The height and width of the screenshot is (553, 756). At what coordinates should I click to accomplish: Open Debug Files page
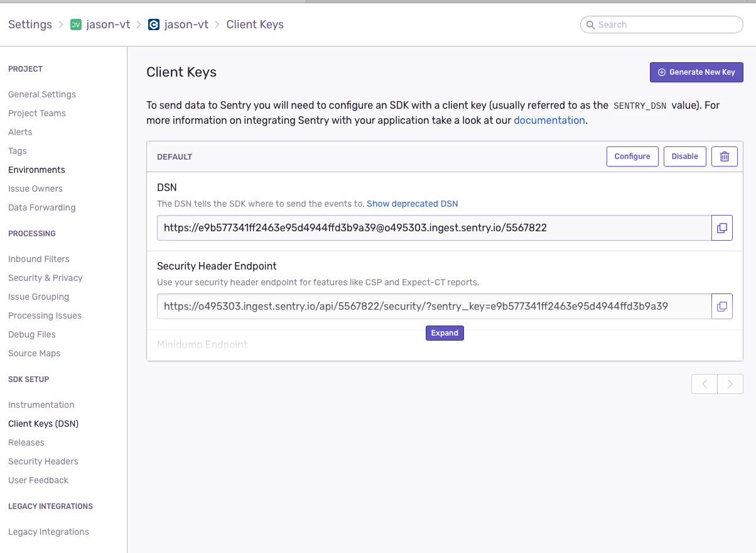pos(32,334)
